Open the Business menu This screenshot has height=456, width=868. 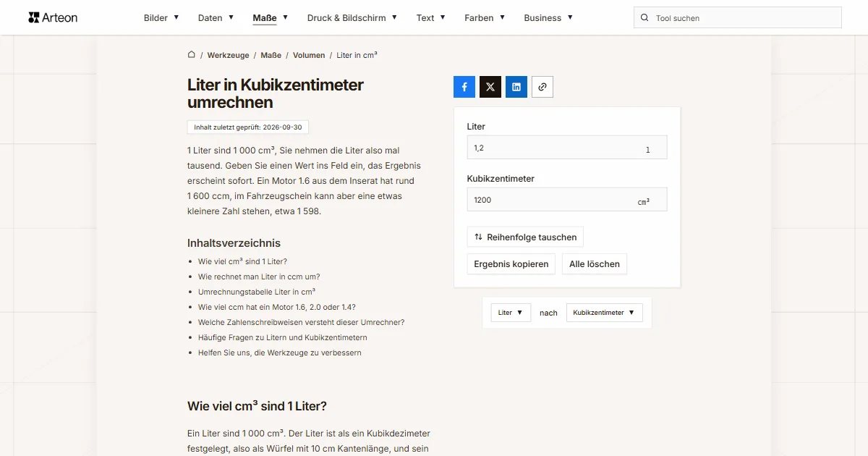pyautogui.click(x=548, y=18)
